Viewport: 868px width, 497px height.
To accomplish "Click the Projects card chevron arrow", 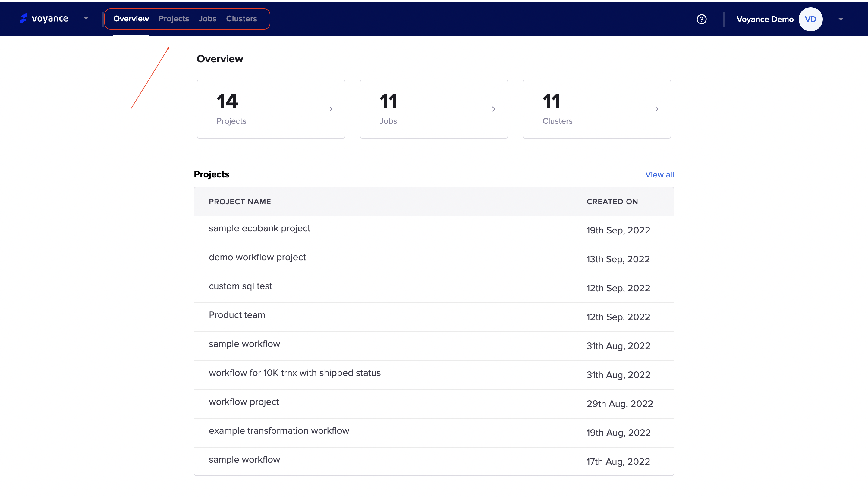I will tap(331, 109).
